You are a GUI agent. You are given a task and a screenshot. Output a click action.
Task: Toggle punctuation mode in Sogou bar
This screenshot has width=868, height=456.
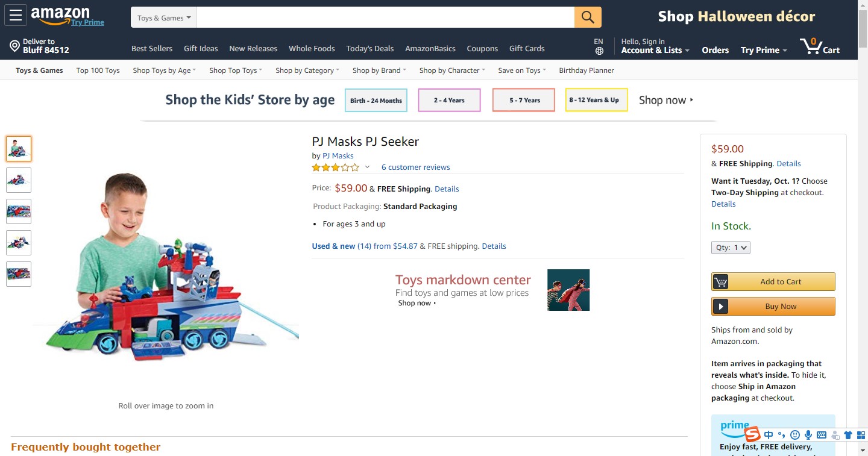tap(782, 435)
